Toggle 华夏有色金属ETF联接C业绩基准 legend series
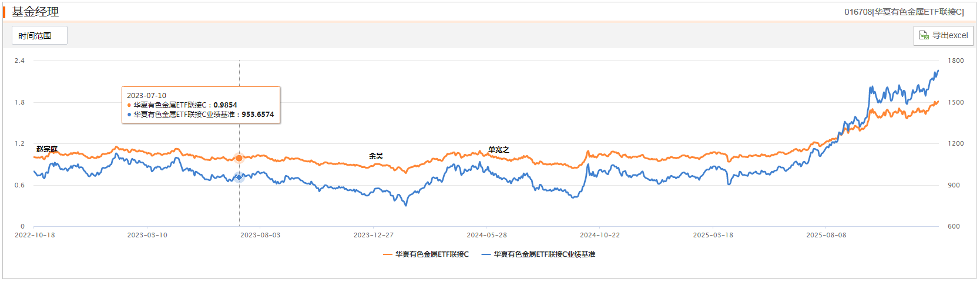980x282 pixels. (538, 254)
